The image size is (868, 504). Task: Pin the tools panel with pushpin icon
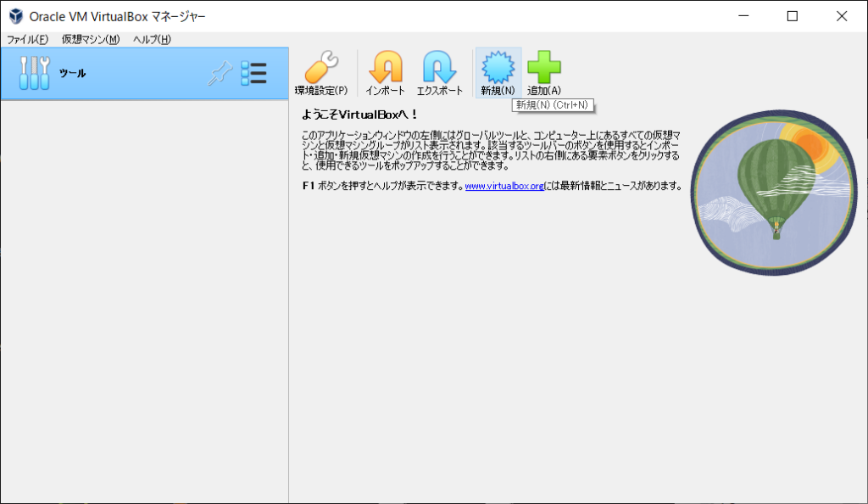tap(220, 73)
